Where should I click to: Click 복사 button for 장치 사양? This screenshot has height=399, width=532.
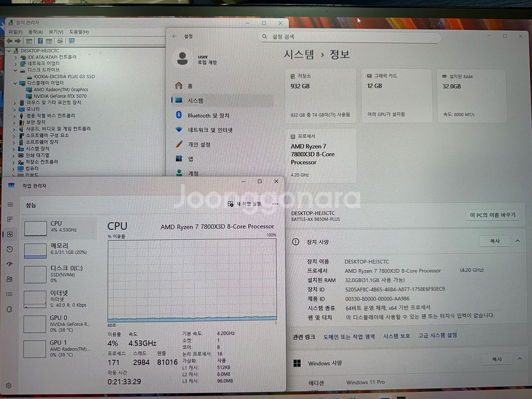pyautogui.click(x=495, y=241)
